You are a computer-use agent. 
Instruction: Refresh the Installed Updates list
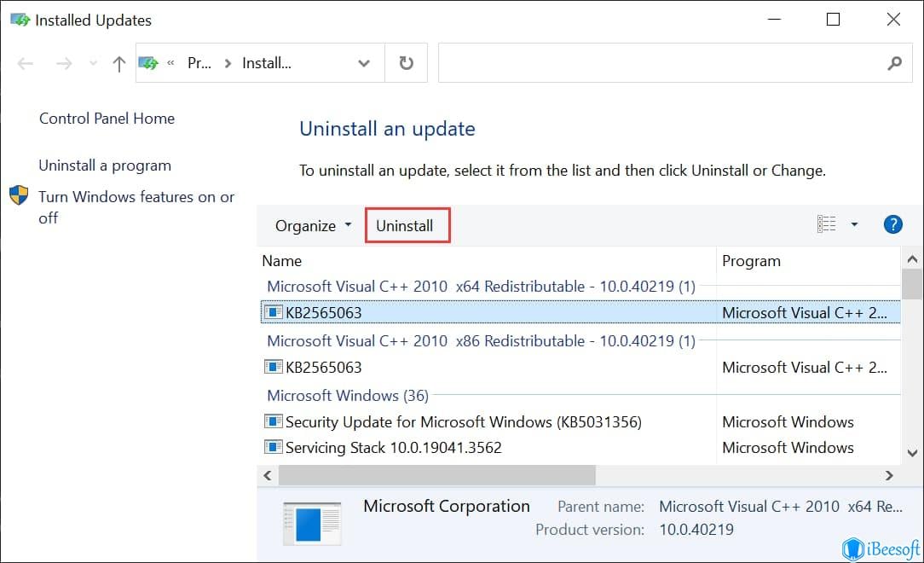coord(406,63)
